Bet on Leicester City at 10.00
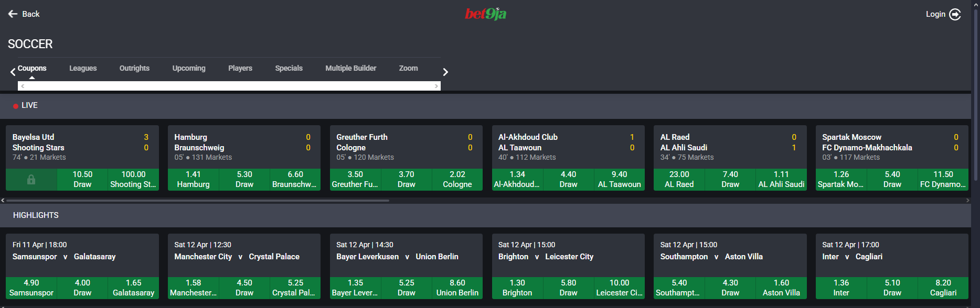This screenshot has width=980, height=308. [x=620, y=288]
